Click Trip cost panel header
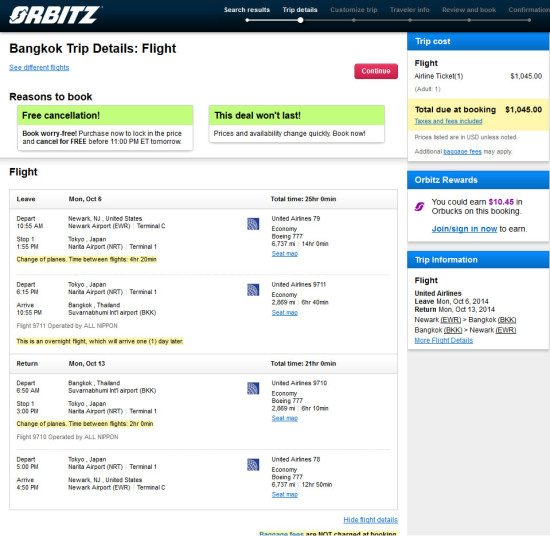The width and height of the screenshot is (550, 536). click(478, 41)
